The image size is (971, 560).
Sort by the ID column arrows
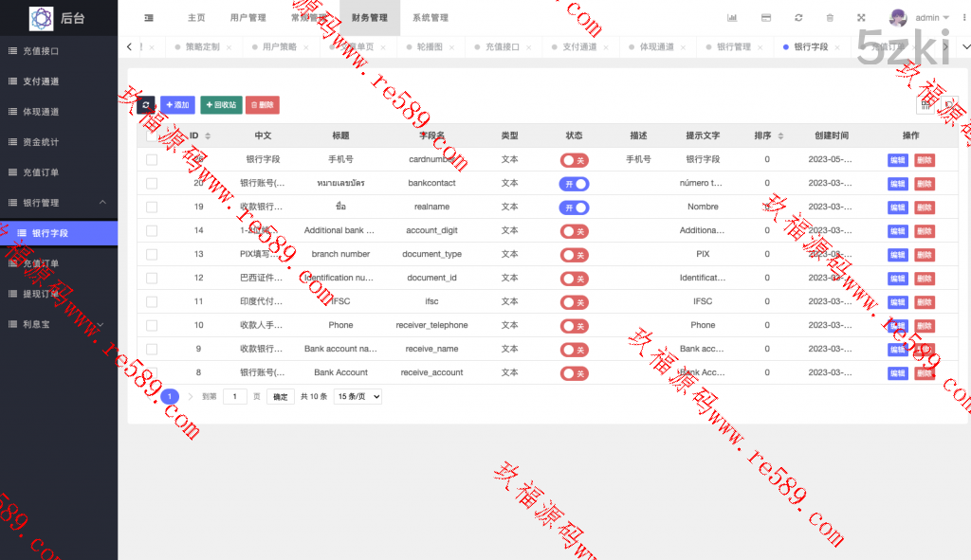208,136
